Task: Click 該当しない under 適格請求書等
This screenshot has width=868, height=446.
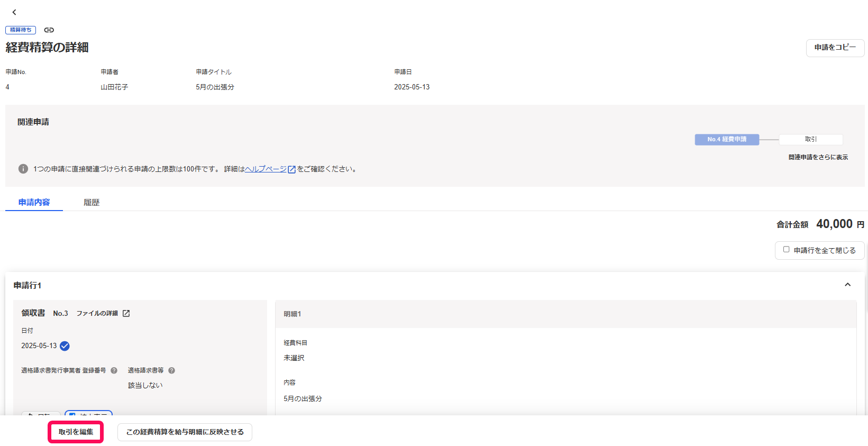Action: tap(145, 385)
